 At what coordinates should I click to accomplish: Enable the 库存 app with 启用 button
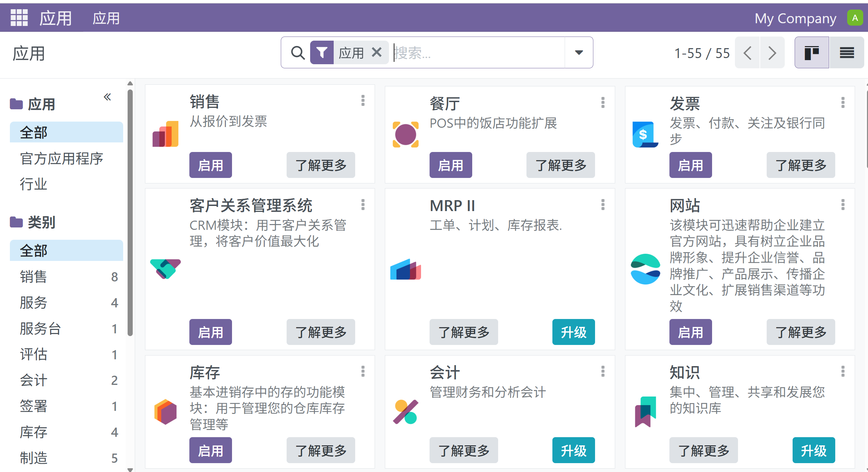(x=211, y=450)
